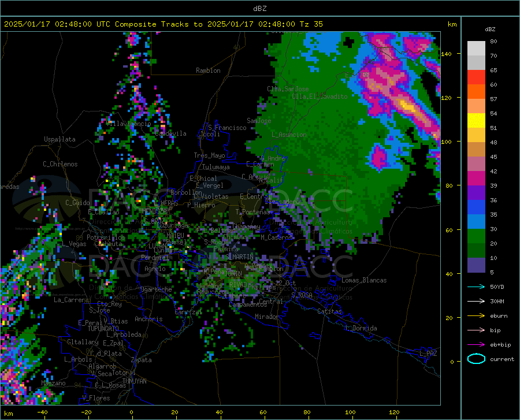Click the 'M_Caseros' place label
This screenshot has height=420, width=520.
(x=276, y=237)
